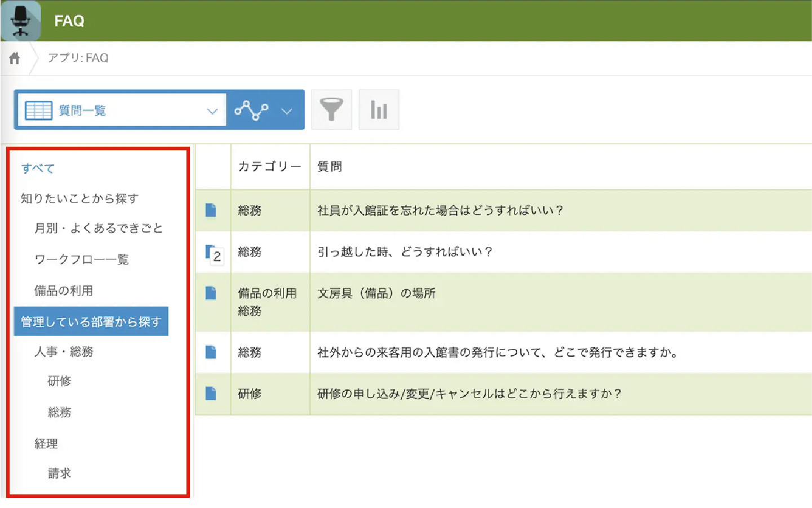Choose 人事・総務 category

64,352
